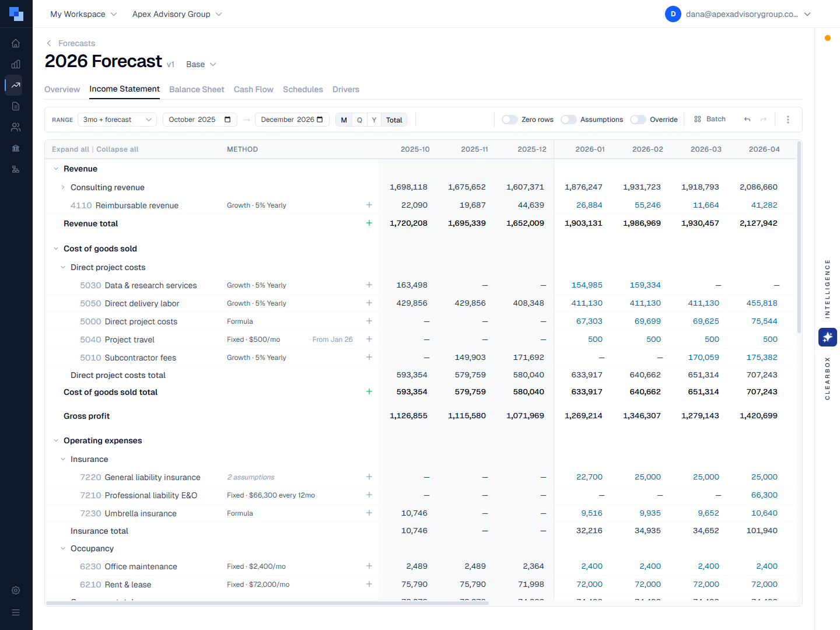Open the people icon in sidebar

click(16, 127)
